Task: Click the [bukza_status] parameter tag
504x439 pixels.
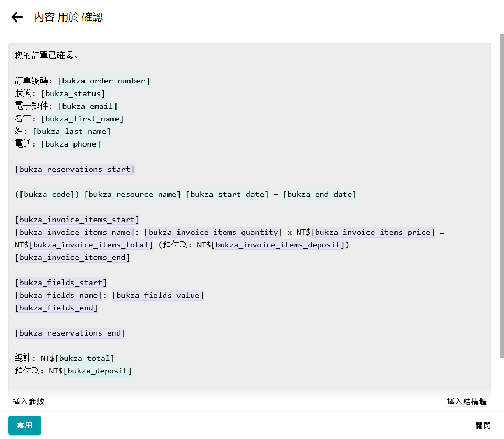Action: tap(73, 93)
